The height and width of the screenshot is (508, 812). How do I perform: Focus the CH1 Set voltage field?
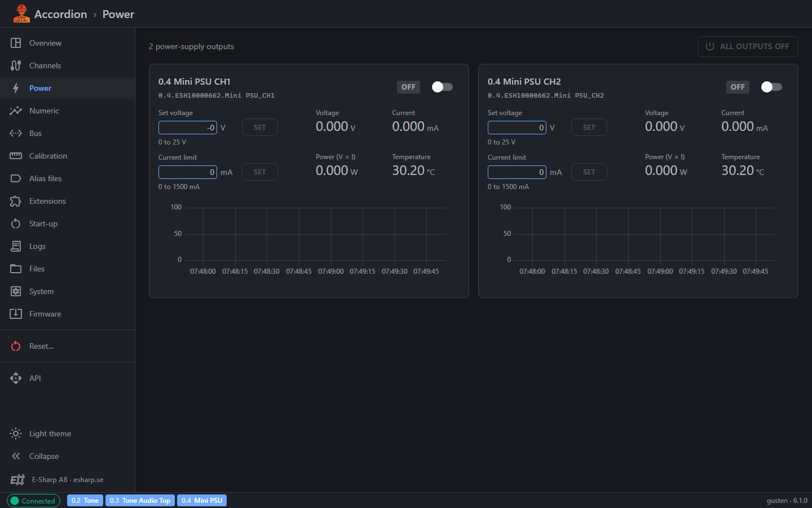(188, 128)
